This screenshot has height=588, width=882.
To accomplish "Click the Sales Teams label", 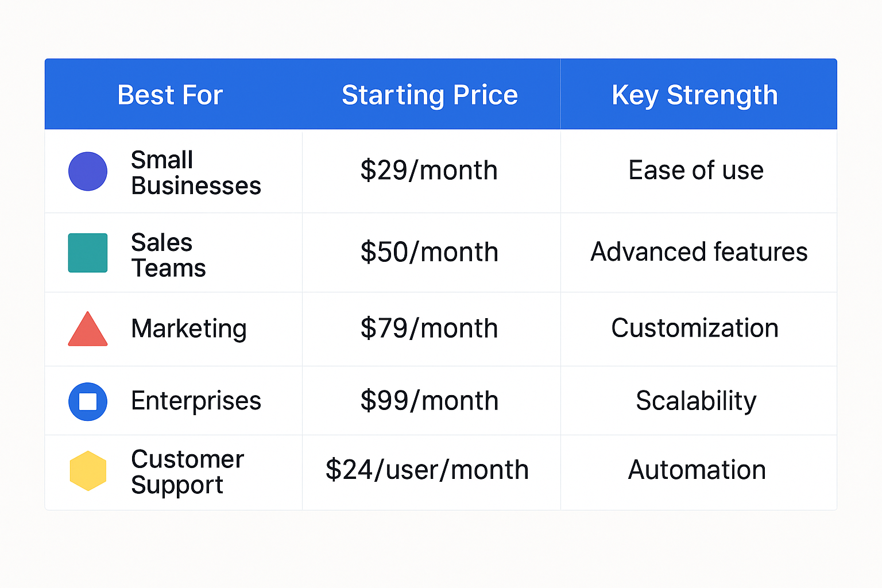I will 168,255.
